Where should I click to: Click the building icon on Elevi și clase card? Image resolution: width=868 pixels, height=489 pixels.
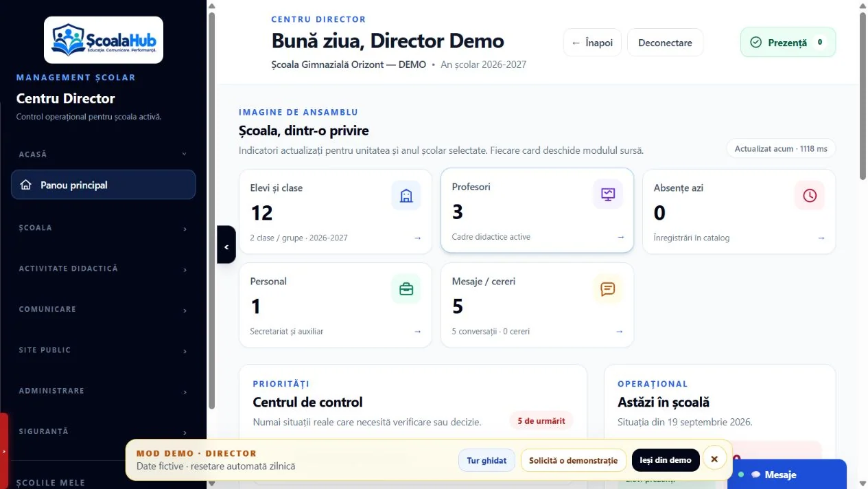[x=406, y=196]
